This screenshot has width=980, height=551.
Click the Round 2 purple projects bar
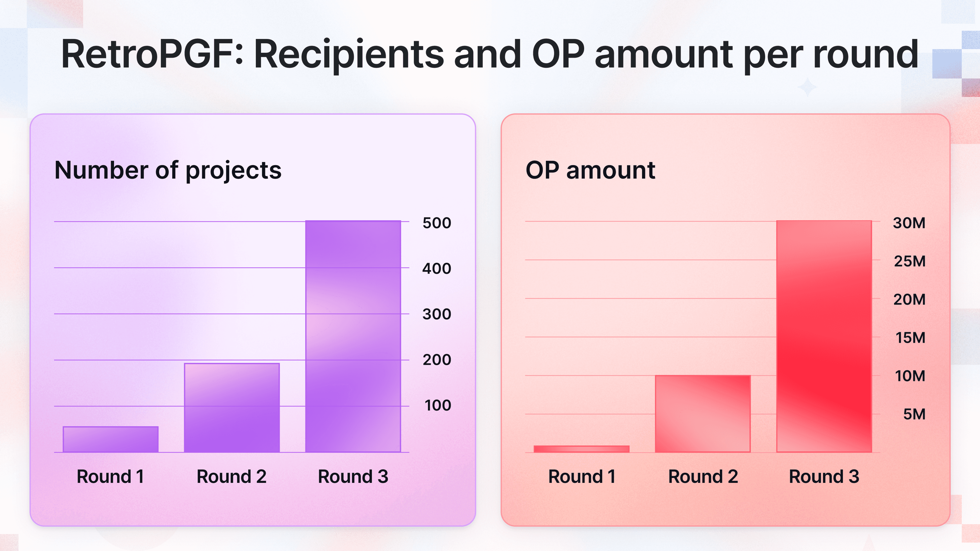pyautogui.click(x=232, y=408)
